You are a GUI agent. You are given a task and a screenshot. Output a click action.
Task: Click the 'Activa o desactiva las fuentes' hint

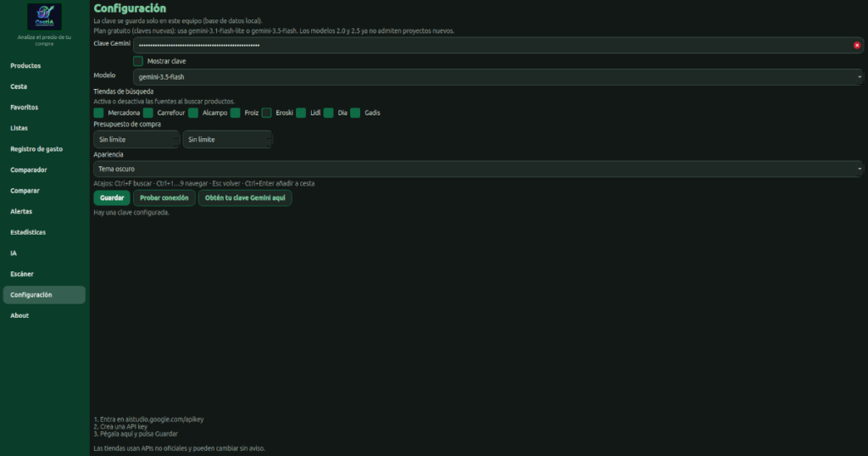click(164, 101)
